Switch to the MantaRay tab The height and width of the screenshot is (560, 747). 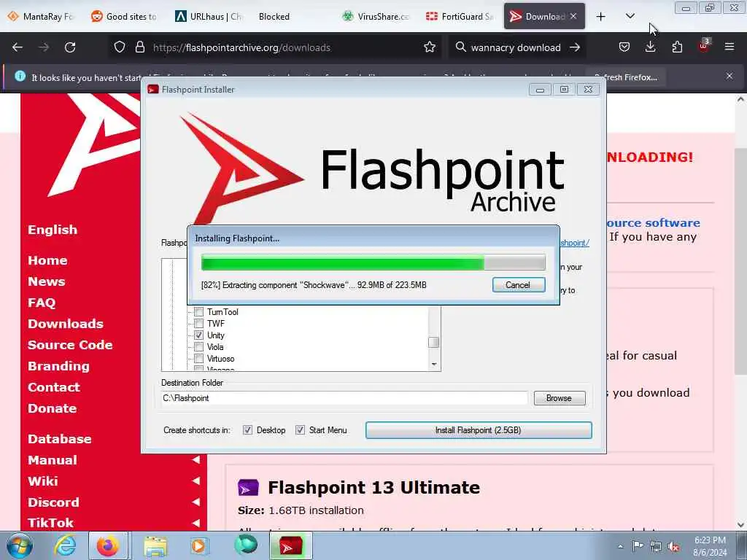[42, 17]
